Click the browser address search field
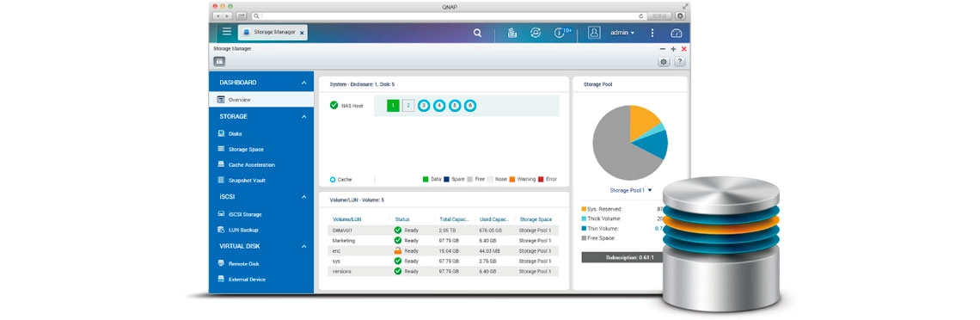 pos(449,15)
